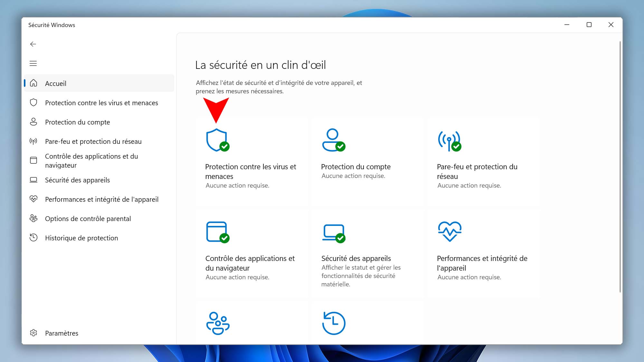Click the large heartbeat health icon
Screen dimensions: 644x362
[450, 231]
